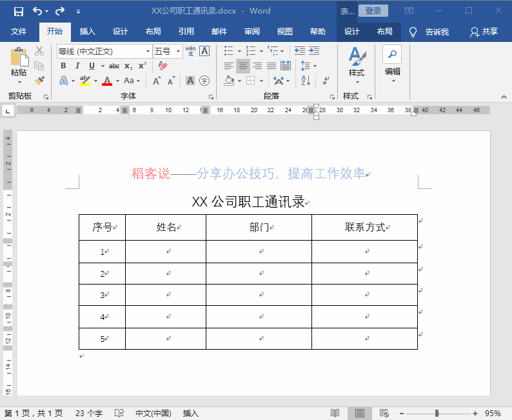Decrease paragraph indent
Image resolution: width=512 pixels, height=420 pixels.
tap(300, 51)
